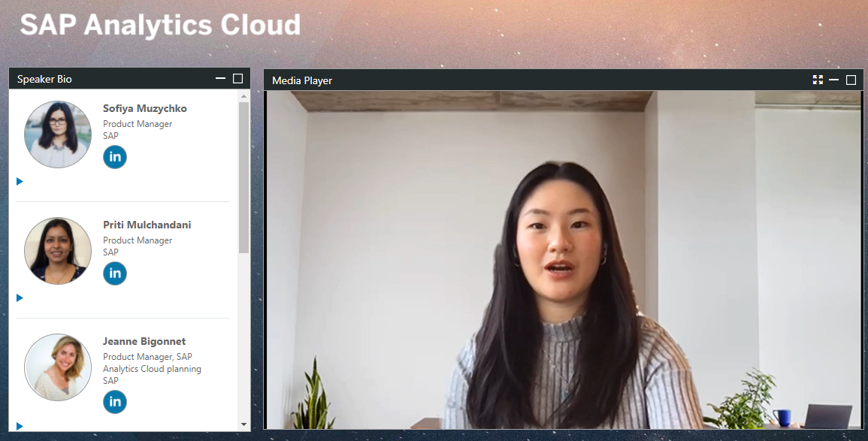This screenshot has height=441, width=868.
Task: Open Jeanne Bigonnet's LinkedIn profile icon
Action: 115,402
